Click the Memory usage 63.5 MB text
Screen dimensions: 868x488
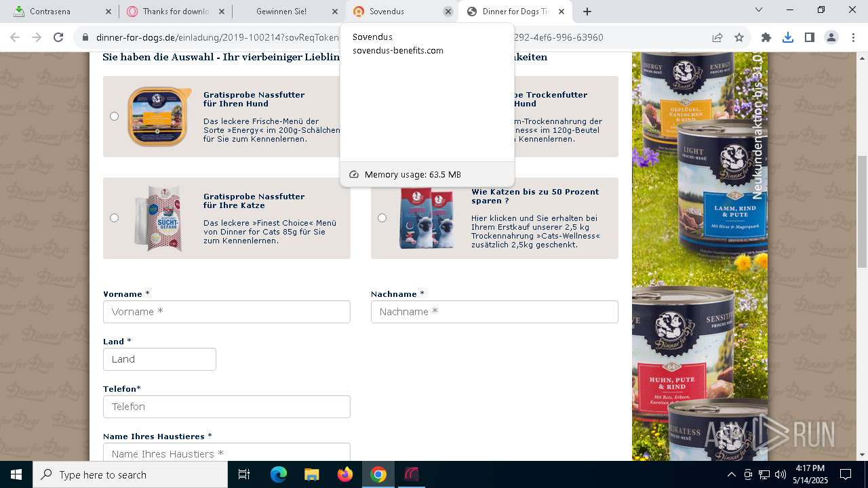coord(412,174)
